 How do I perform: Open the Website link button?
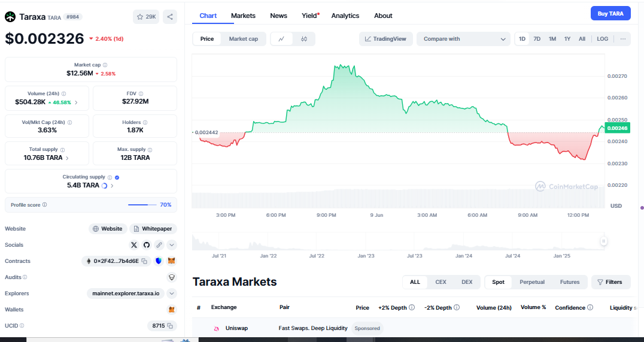(x=108, y=229)
